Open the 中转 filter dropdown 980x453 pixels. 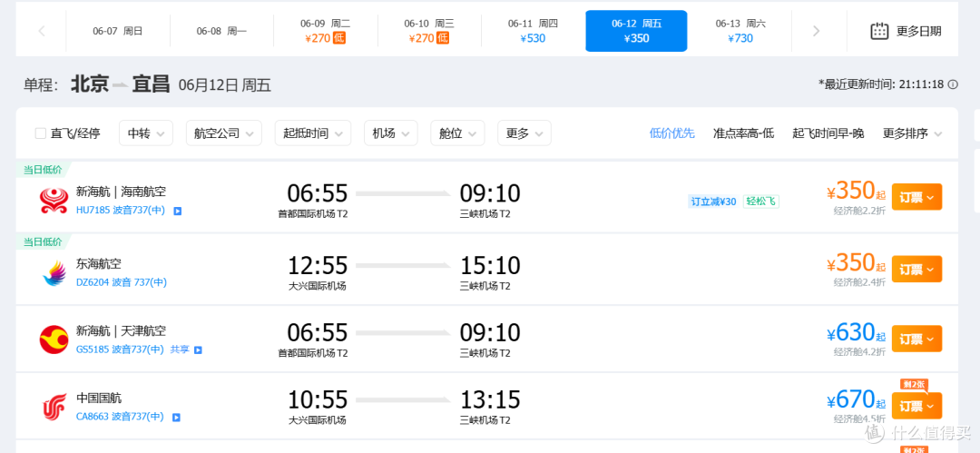pos(145,133)
